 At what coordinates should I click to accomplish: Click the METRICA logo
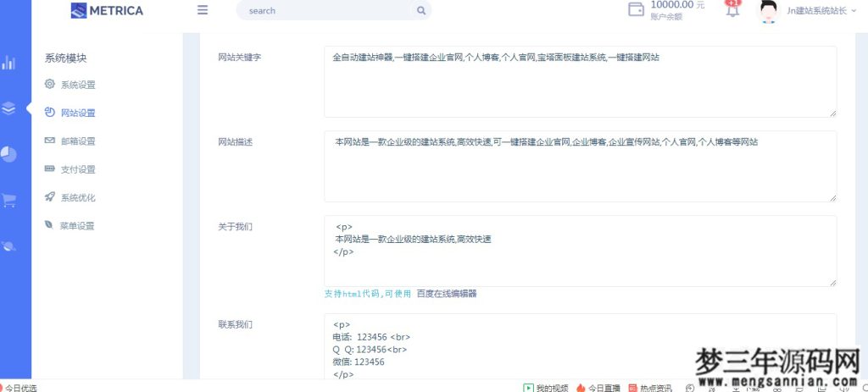(x=107, y=10)
